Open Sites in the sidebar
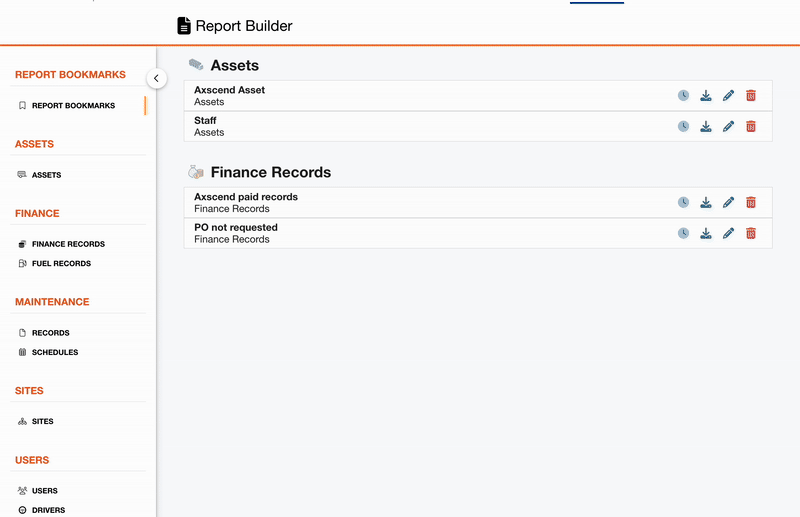 (42, 422)
